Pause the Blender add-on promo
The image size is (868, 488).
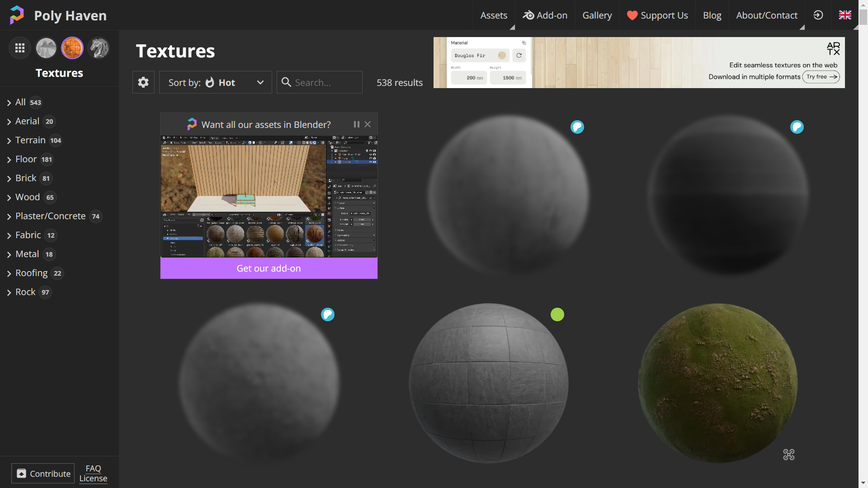356,124
